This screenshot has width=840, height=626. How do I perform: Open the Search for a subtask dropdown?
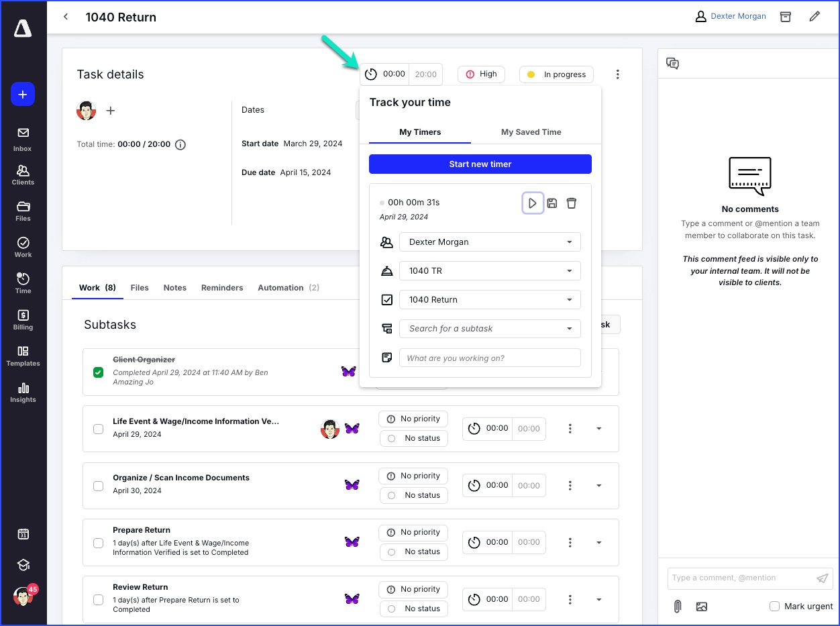490,329
